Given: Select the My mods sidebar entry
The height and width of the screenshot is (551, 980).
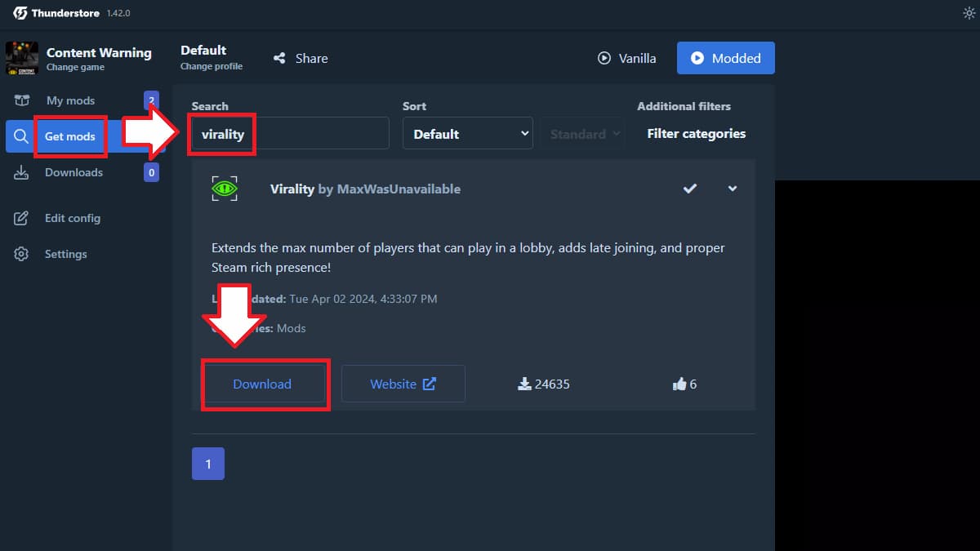Looking at the screenshot, I should [x=69, y=100].
